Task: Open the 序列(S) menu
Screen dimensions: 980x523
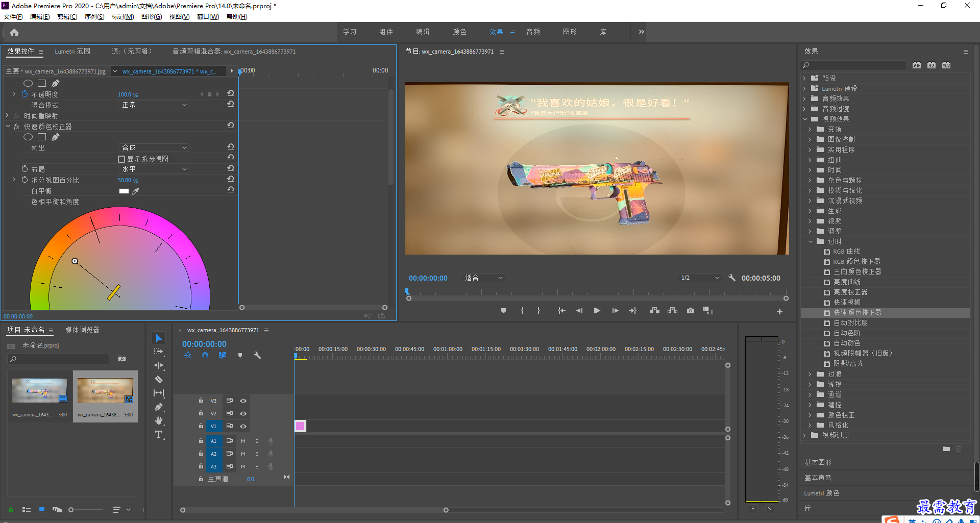Action: pos(94,17)
